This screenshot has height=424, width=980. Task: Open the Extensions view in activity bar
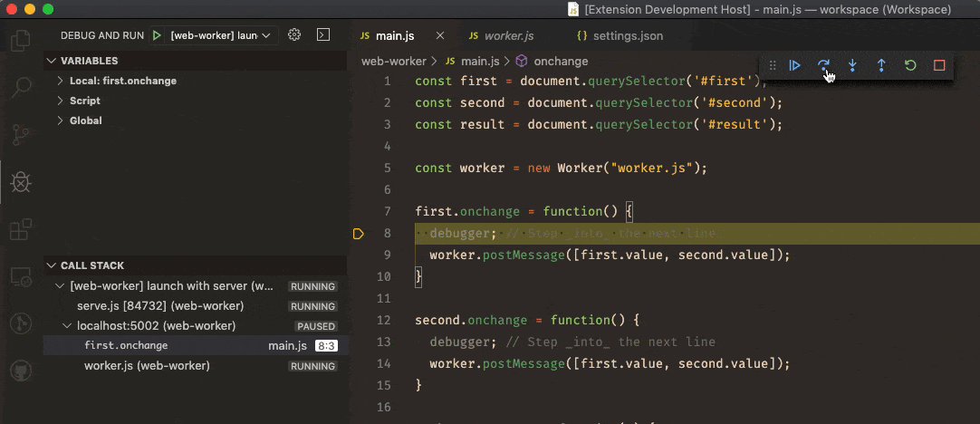tap(20, 230)
